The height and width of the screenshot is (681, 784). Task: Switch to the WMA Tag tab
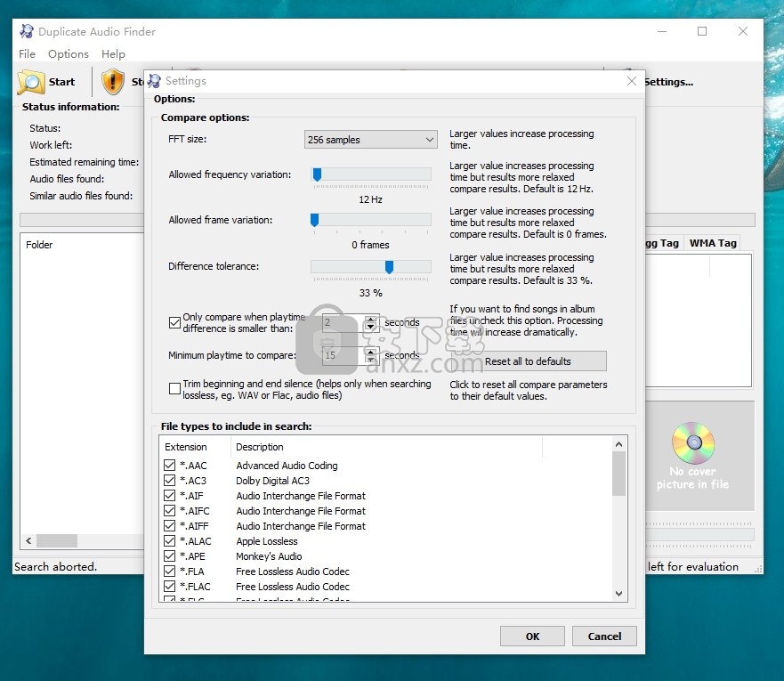click(713, 243)
